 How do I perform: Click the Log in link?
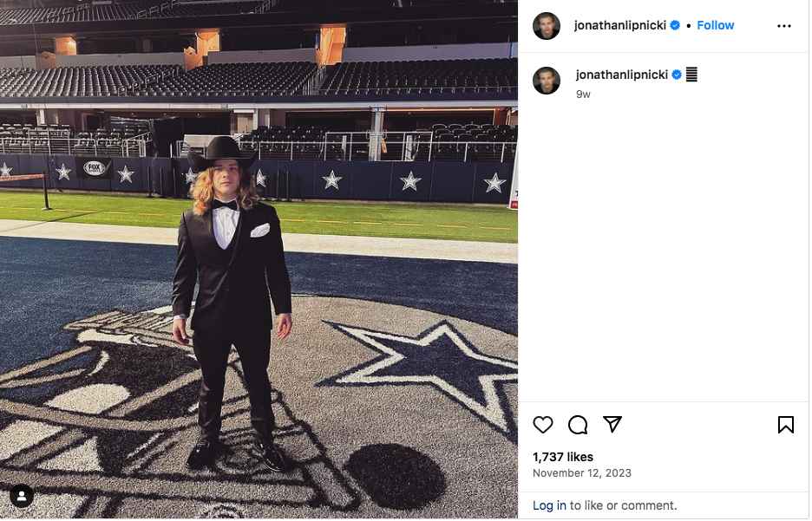tap(549, 505)
